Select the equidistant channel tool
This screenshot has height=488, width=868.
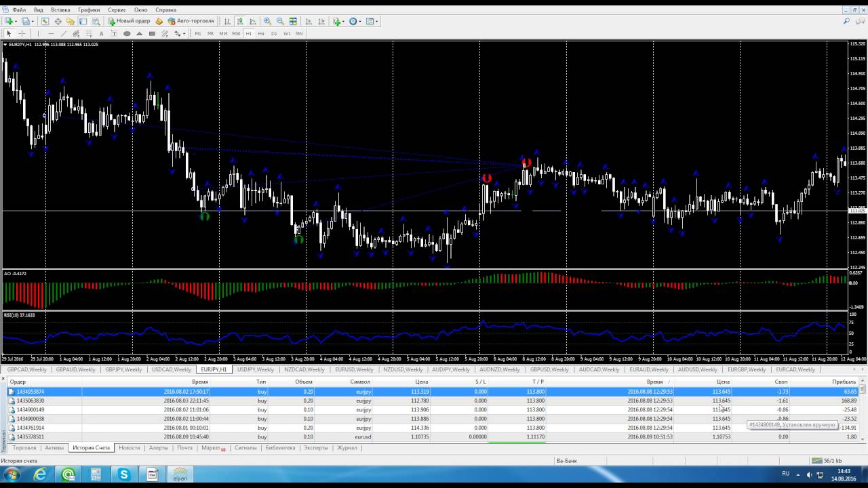coord(76,33)
